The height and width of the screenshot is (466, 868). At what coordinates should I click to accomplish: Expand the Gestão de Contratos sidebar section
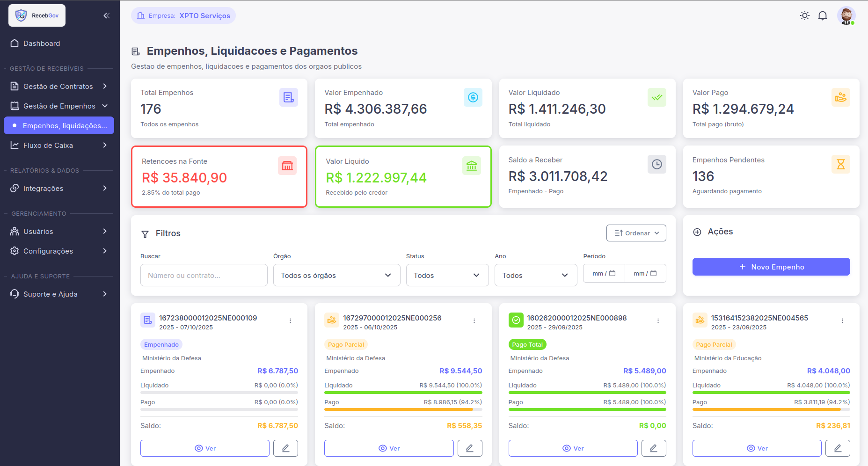point(58,86)
